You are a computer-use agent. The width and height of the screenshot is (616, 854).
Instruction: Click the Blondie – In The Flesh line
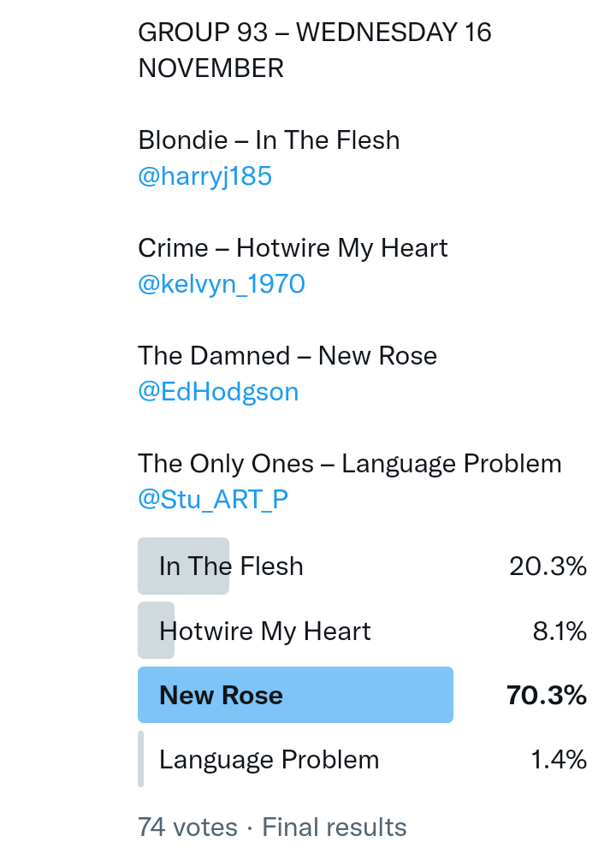pos(269,140)
